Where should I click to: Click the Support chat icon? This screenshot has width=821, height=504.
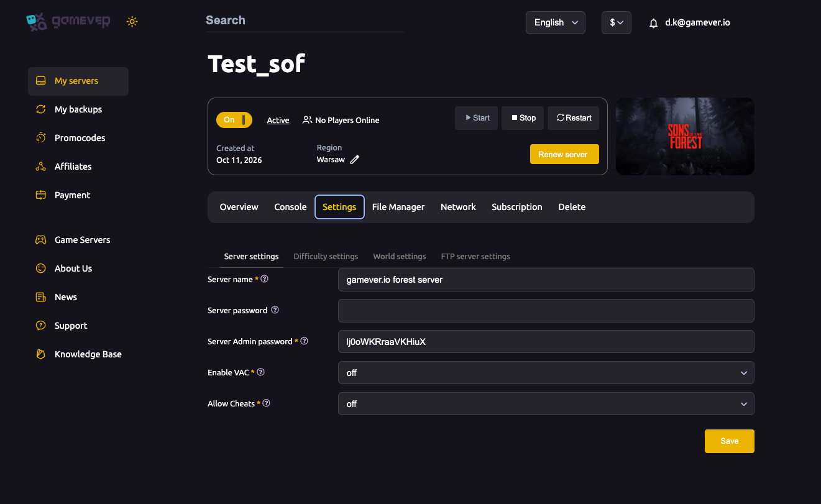tap(41, 326)
